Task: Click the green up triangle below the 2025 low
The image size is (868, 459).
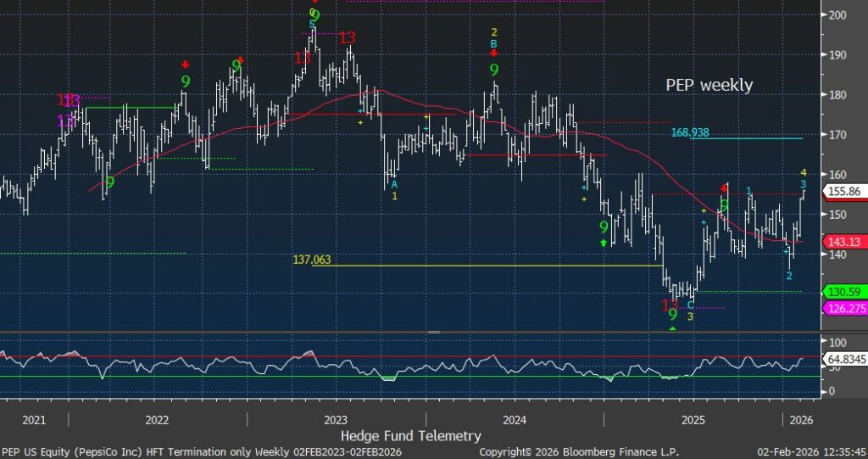Action: (x=672, y=328)
